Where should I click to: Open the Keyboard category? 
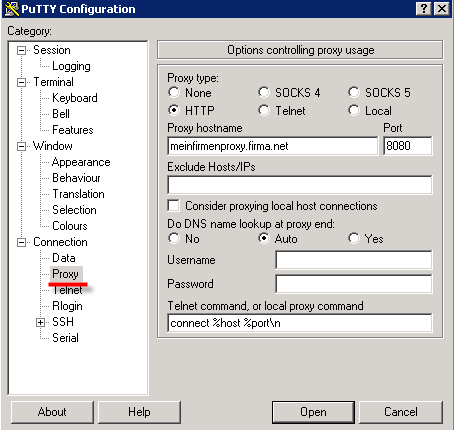75,98
